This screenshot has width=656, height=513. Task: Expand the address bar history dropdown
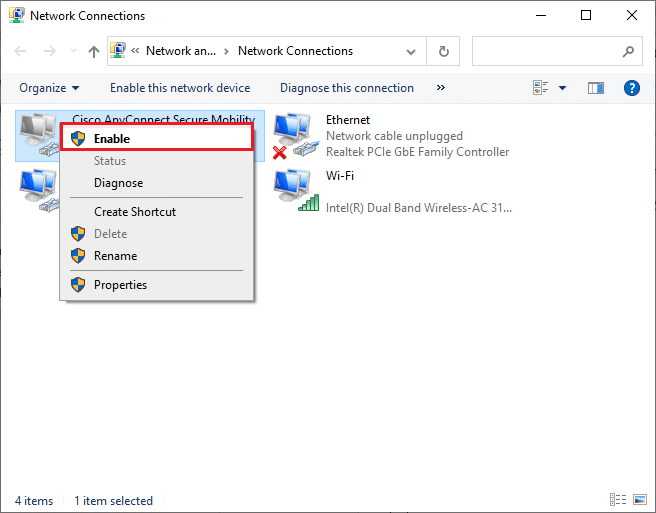[x=411, y=51]
